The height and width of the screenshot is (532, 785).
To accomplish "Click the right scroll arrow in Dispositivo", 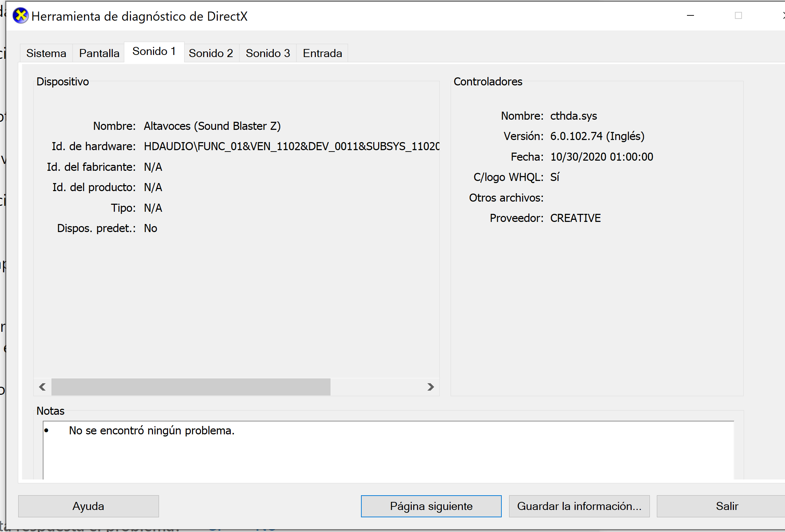I will [431, 387].
